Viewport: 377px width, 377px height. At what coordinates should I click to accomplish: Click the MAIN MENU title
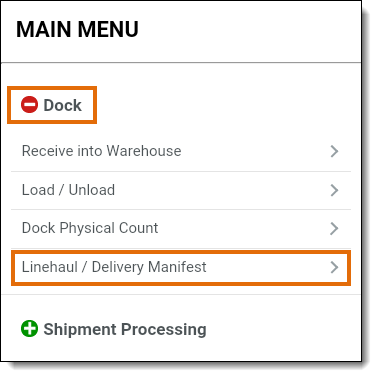[x=77, y=29]
